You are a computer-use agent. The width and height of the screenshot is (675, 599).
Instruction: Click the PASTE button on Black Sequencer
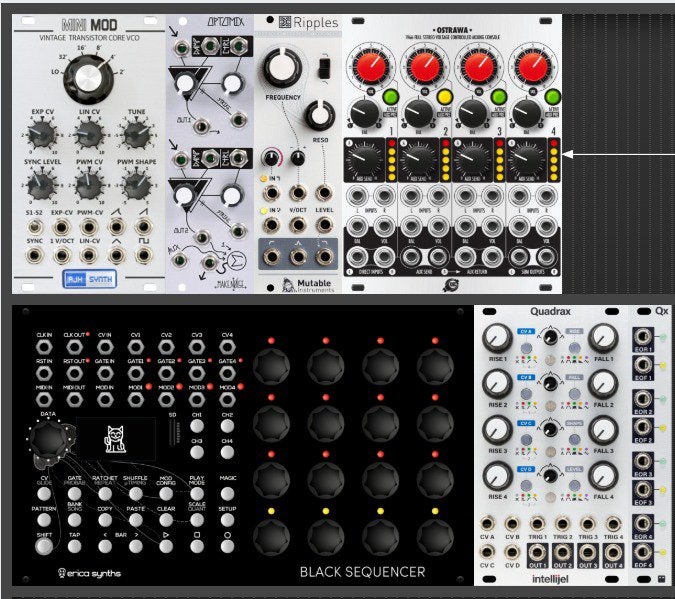point(136,520)
